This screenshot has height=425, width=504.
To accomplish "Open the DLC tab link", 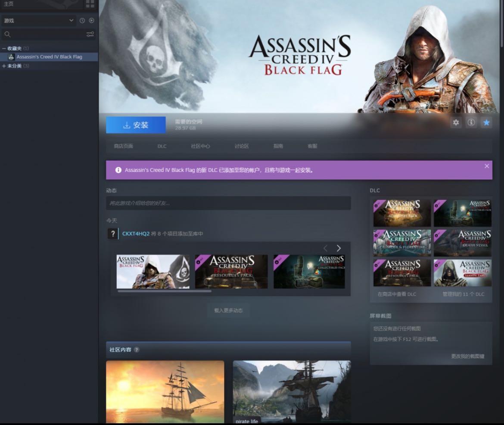I will point(162,146).
